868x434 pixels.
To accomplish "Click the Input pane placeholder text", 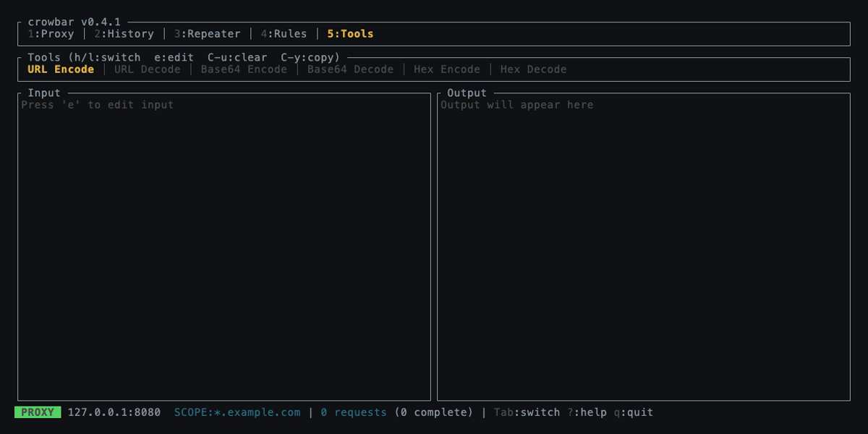I will [x=98, y=105].
